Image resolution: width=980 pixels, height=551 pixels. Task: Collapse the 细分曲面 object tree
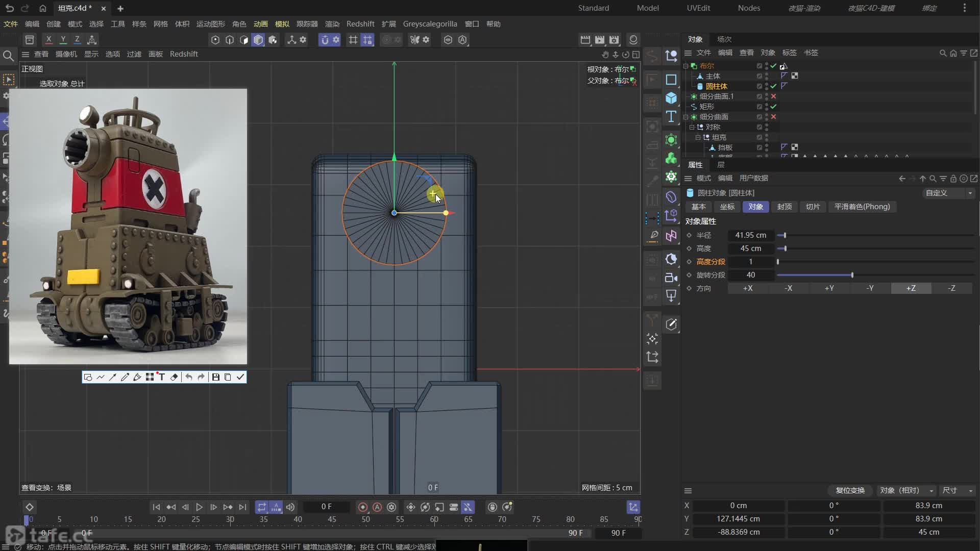(x=686, y=117)
